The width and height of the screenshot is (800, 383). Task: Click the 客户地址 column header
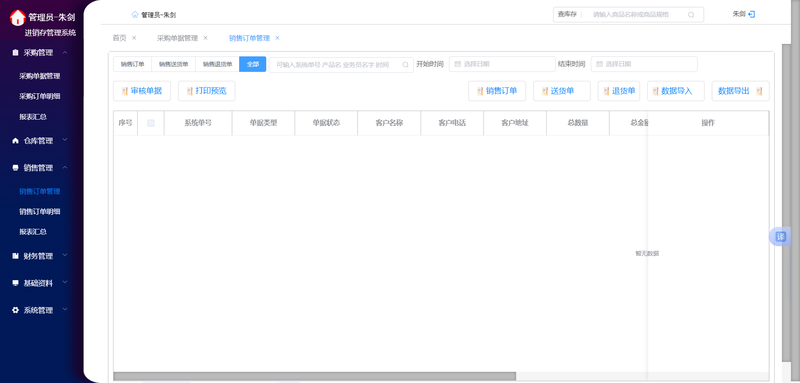515,123
